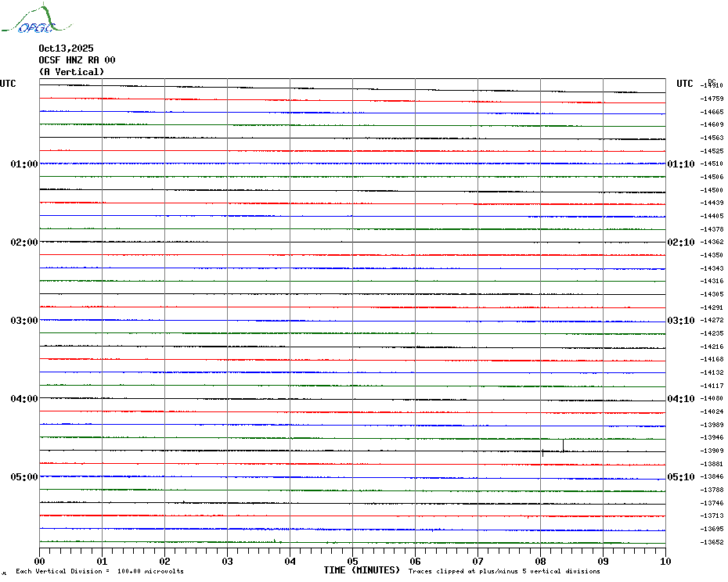This screenshot has width=728, height=582.
Task: Click the station label 'OCSF HNZ RA 00'
Action: pos(77,60)
